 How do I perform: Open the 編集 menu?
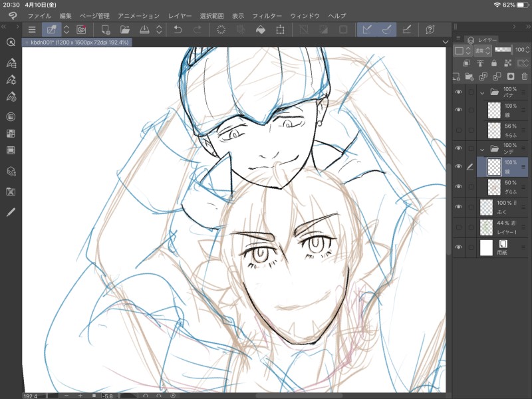[65, 16]
